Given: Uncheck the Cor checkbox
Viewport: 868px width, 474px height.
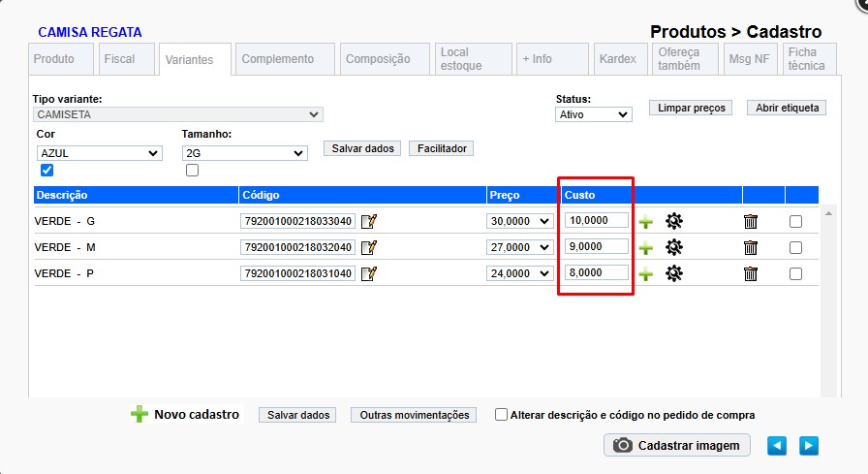Looking at the screenshot, I should (x=47, y=170).
